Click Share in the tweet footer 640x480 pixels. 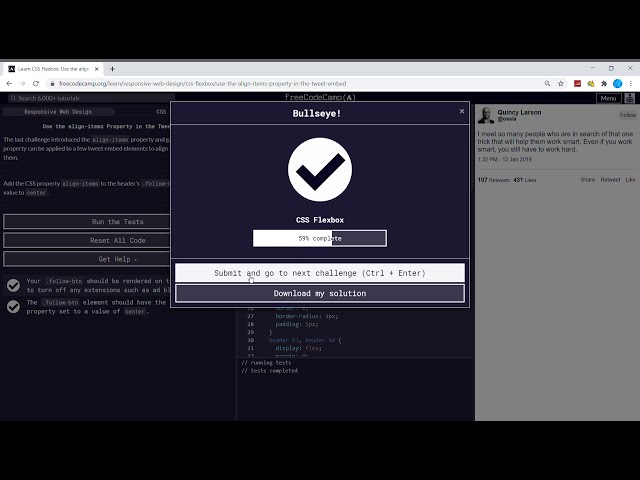588,180
